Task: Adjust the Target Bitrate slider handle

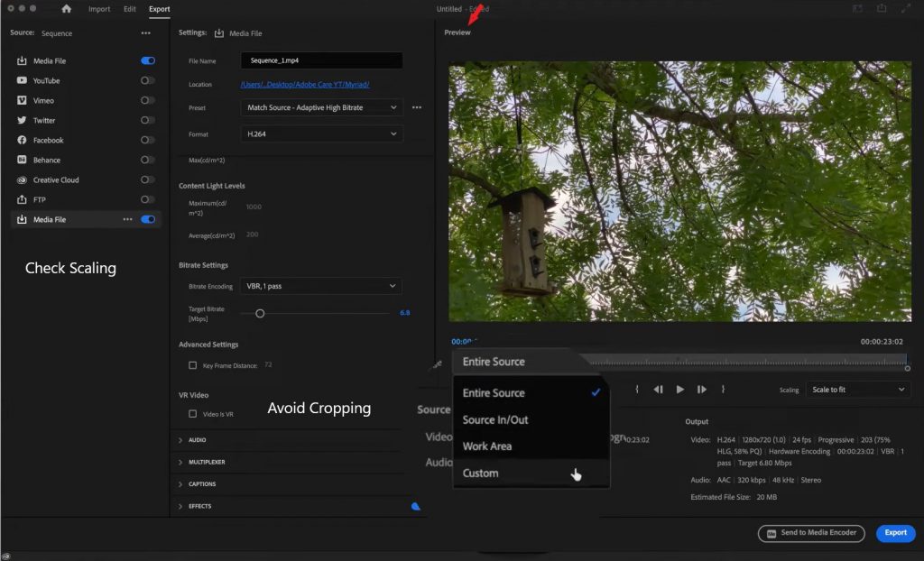Action: click(x=260, y=314)
